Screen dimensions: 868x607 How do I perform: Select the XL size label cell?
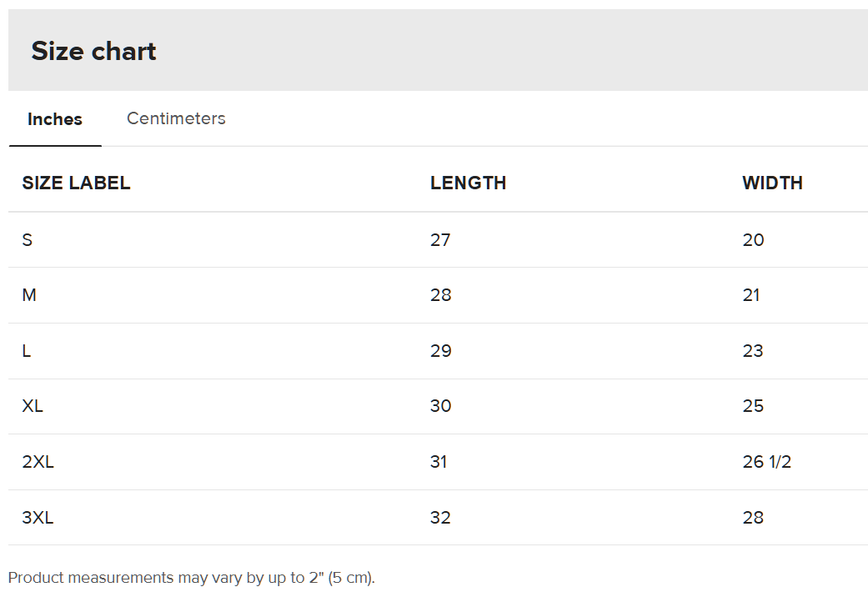click(x=33, y=406)
